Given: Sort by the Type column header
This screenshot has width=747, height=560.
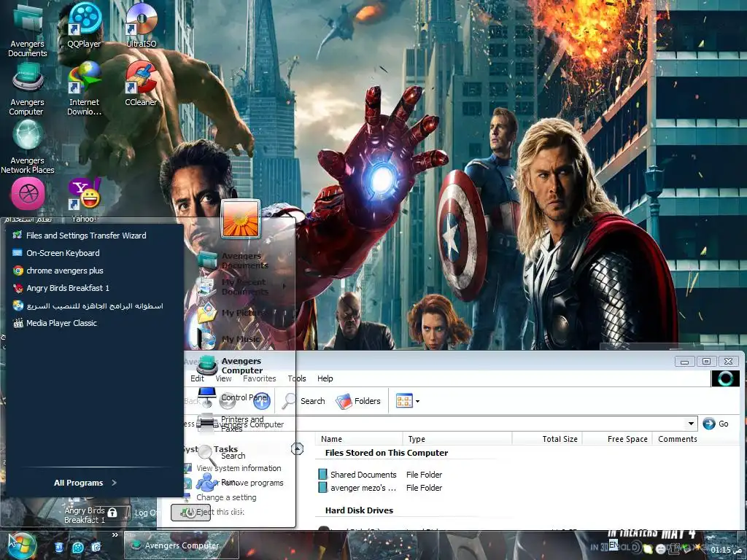Looking at the screenshot, I should (x=457, y=438).
